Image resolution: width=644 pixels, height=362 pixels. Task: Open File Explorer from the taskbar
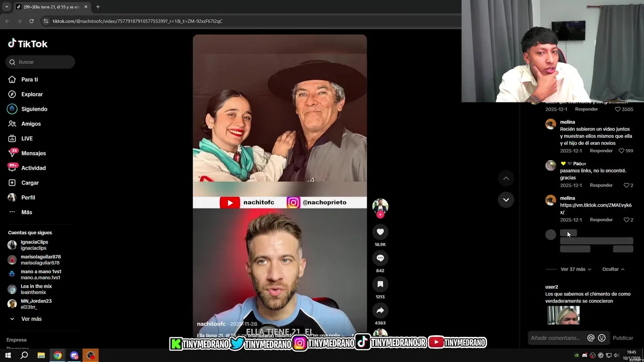tap(41, 355)
